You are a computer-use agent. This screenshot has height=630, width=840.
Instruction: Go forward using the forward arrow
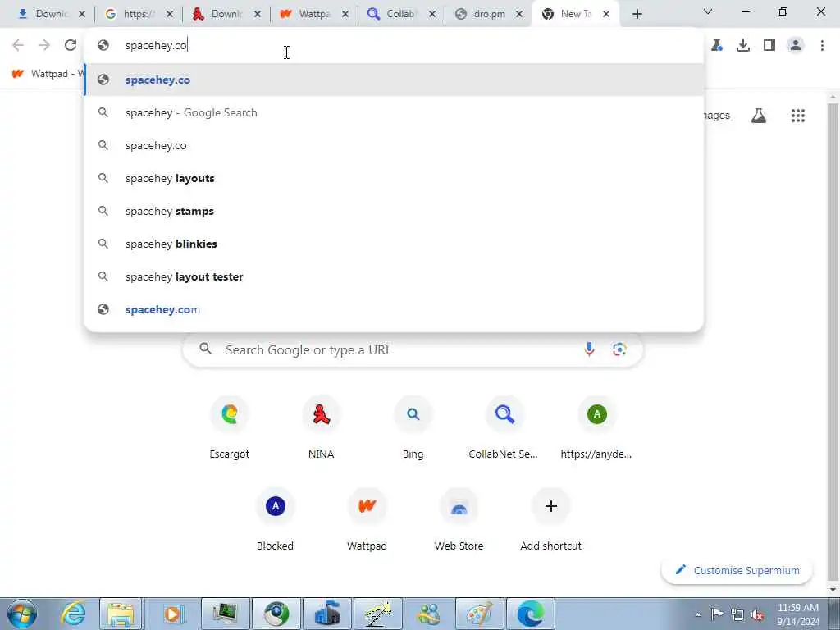(x=44, y=46)
